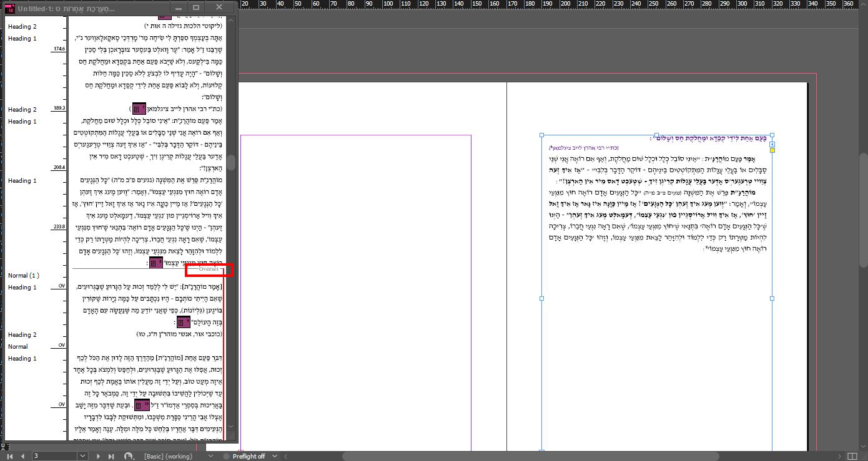This screenshot has width=868, height=461.
Task: Open the [Basic] (working) preflight profile menu
Action: pyautogui.click(x=212, y=456)
